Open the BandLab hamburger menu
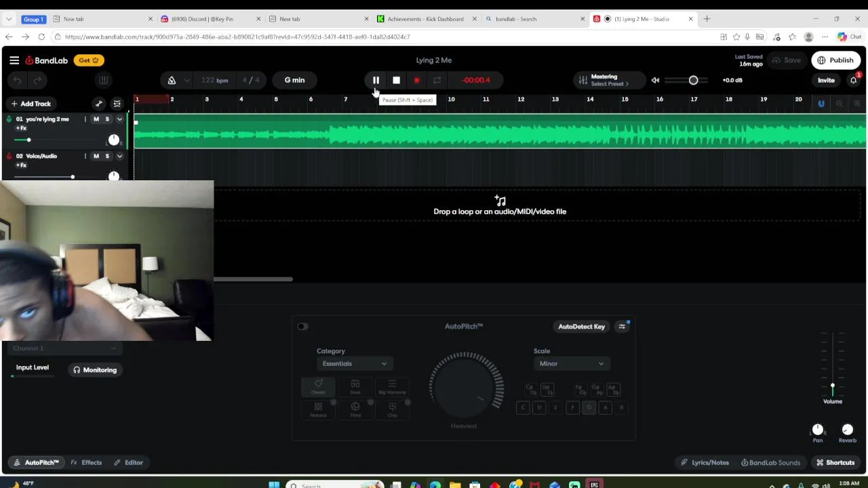The width and height of the screenshot is (868, 488). 14,60
